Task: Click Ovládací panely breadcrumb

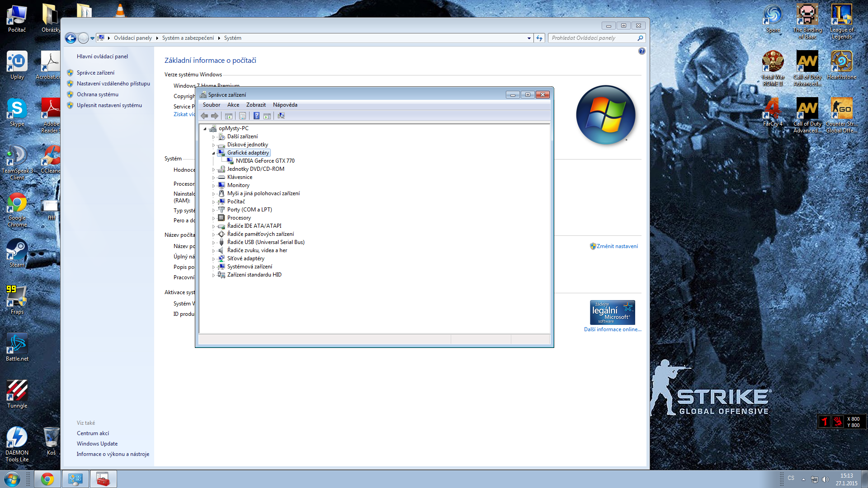Action: pos(133,38)
